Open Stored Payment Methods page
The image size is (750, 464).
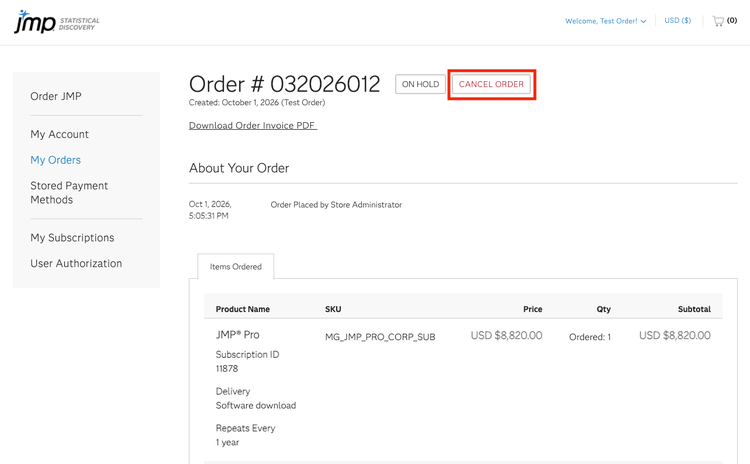coord(69,193)
